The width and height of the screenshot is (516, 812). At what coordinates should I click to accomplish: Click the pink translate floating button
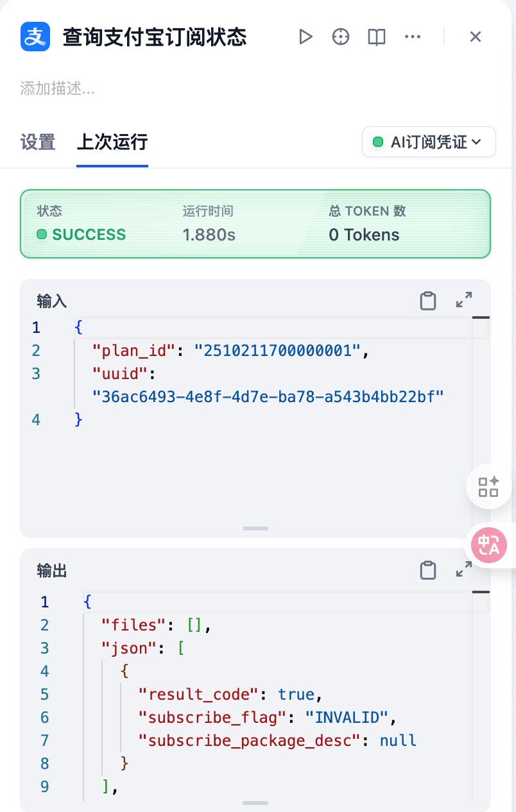click(488, 546)
